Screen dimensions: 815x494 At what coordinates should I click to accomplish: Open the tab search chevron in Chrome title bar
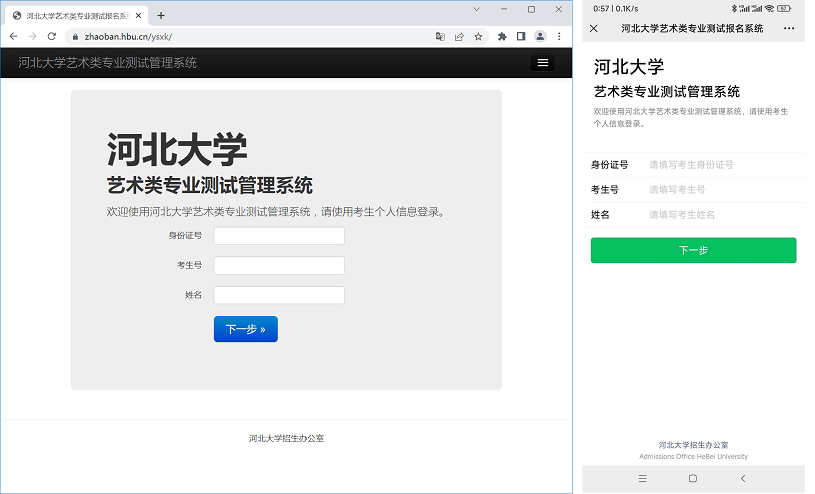[x=477, y=9]
